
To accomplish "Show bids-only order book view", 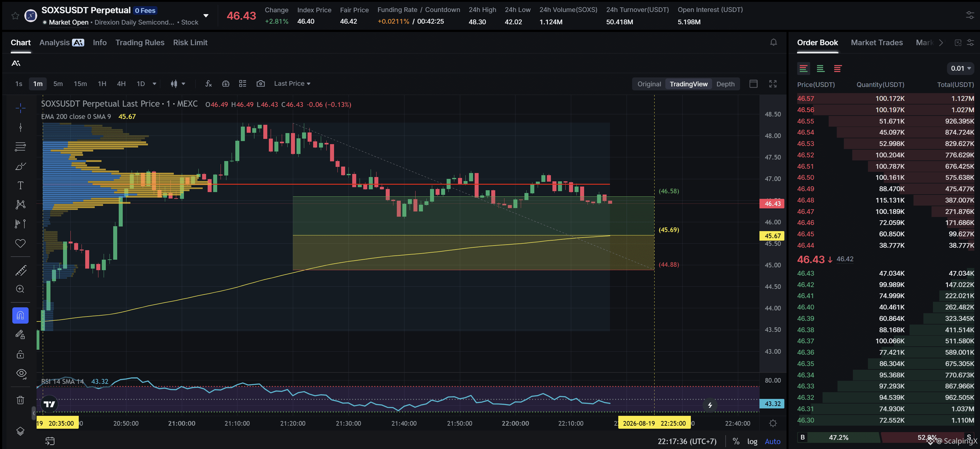I will pyautogui.click(x=821, y=69).
